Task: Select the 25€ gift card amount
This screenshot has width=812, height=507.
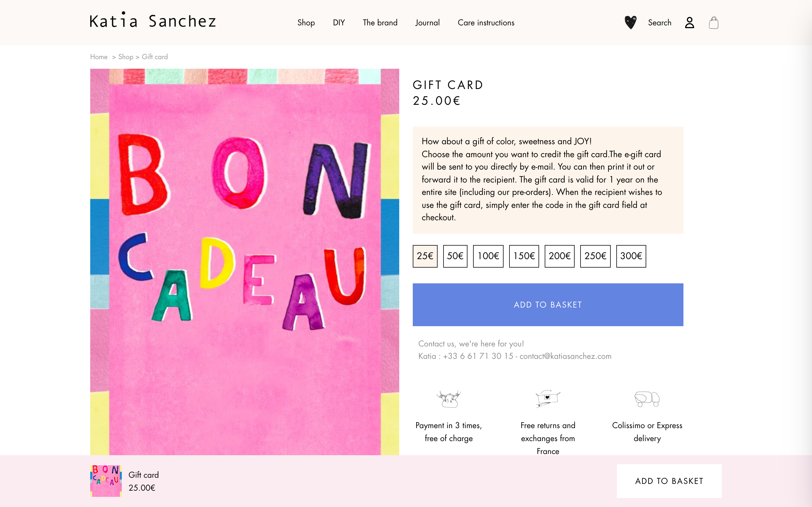Action: click(425, 256)
